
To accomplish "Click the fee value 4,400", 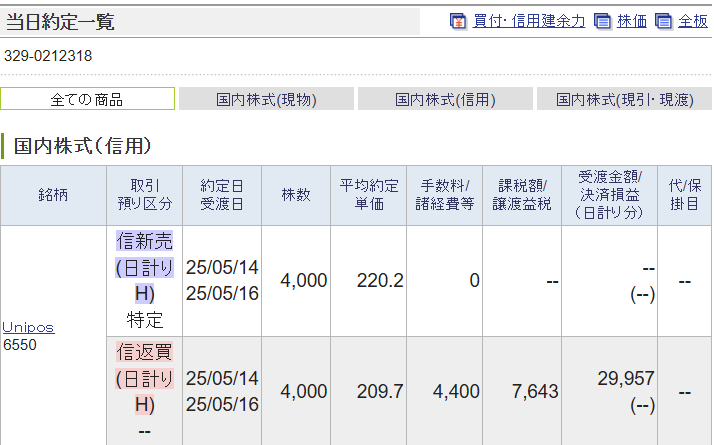I will click(456, 392).
